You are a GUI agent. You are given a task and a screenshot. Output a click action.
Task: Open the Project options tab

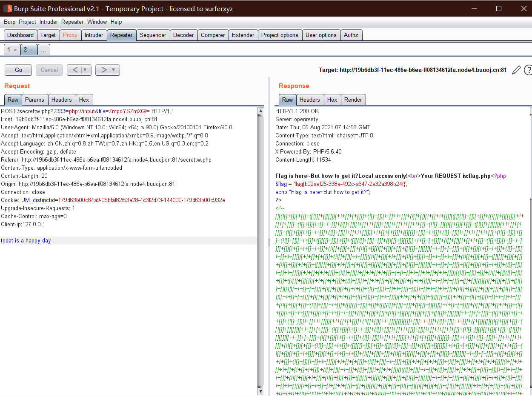click(x=280, y=35)
